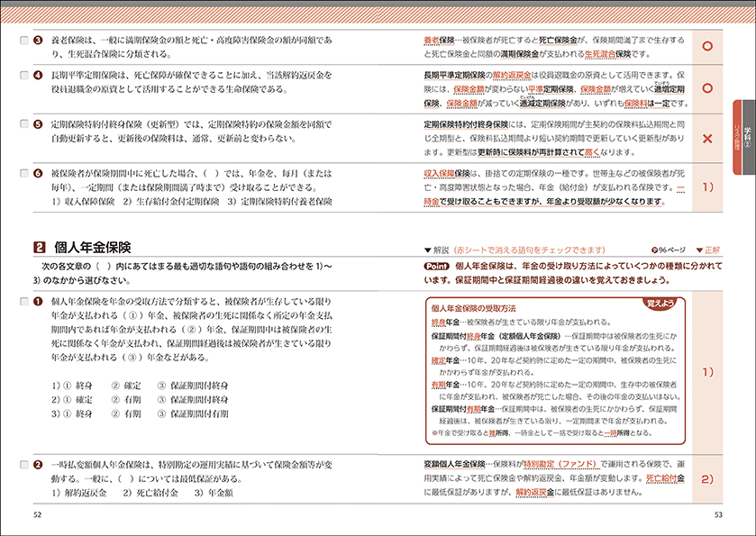Click the red term 特別勘定（ファンド）
The width and height of the screenshot is (756, 536).
561,464
